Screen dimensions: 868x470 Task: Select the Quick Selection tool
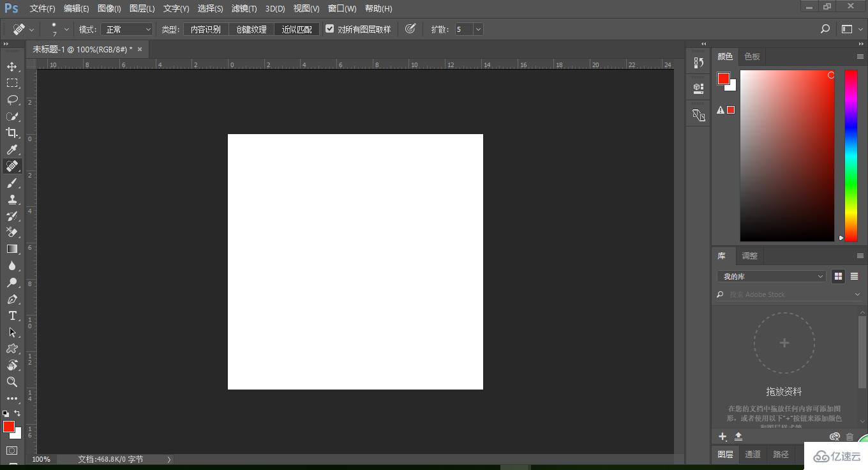click(12, 116)
